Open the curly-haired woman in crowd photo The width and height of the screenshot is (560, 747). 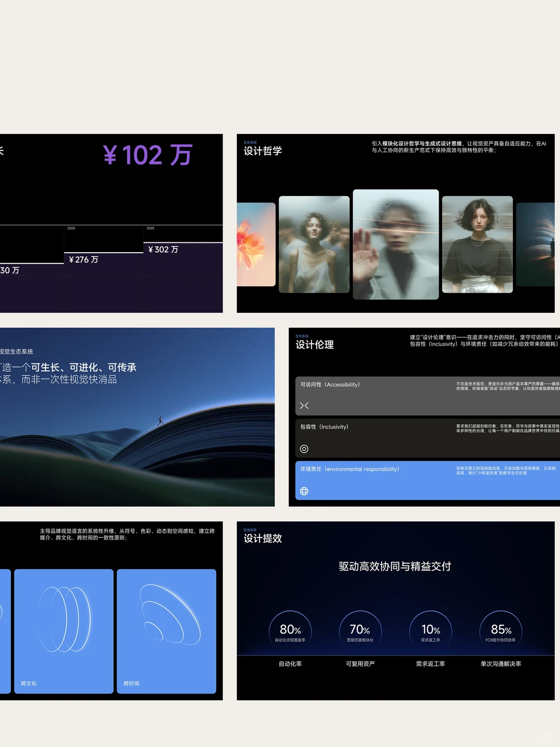(x=314, y=244)
